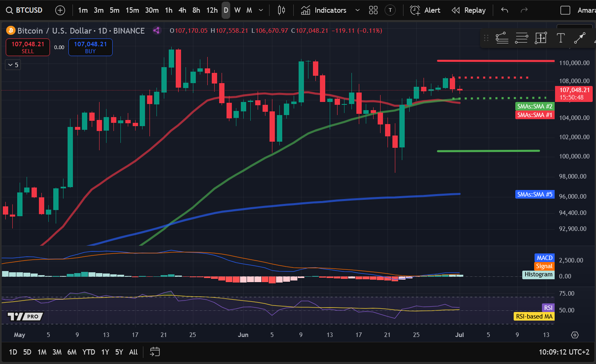Set range to 1D
This screenshot has height=364, width=596.
point(13,352)
